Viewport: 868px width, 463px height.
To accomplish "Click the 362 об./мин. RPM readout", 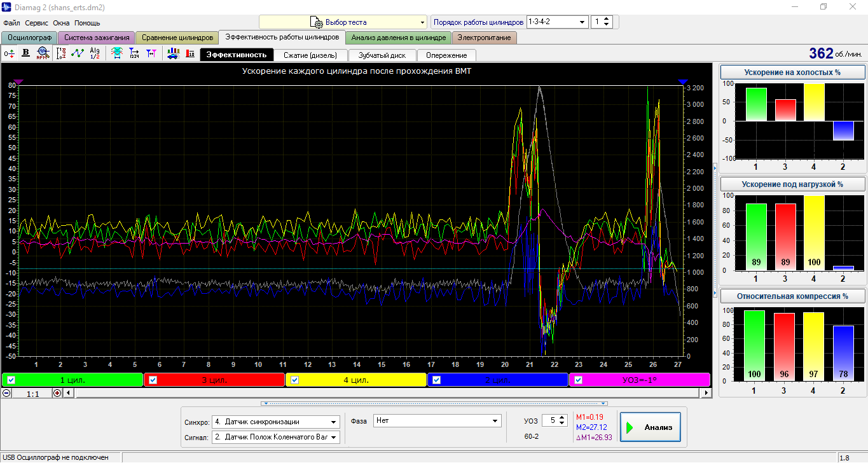I will click(836, 53).
